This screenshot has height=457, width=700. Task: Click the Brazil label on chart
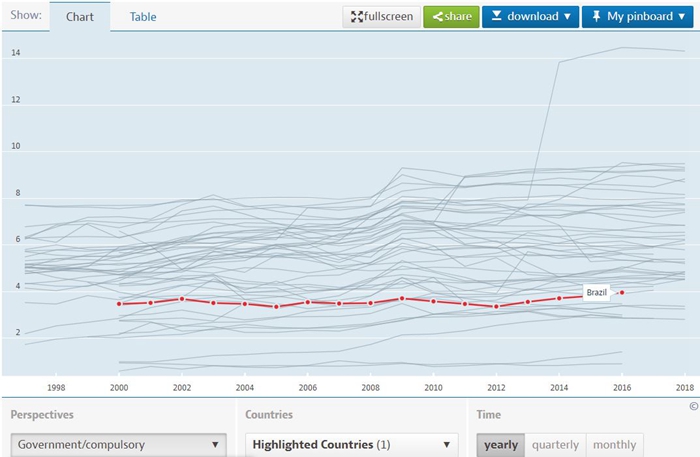click(x=596, y=292)
